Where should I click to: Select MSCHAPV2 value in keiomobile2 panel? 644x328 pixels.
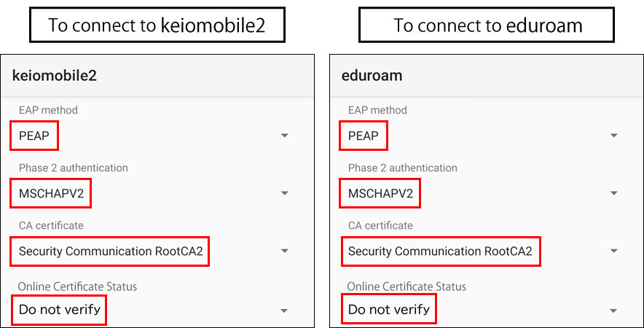51,193
